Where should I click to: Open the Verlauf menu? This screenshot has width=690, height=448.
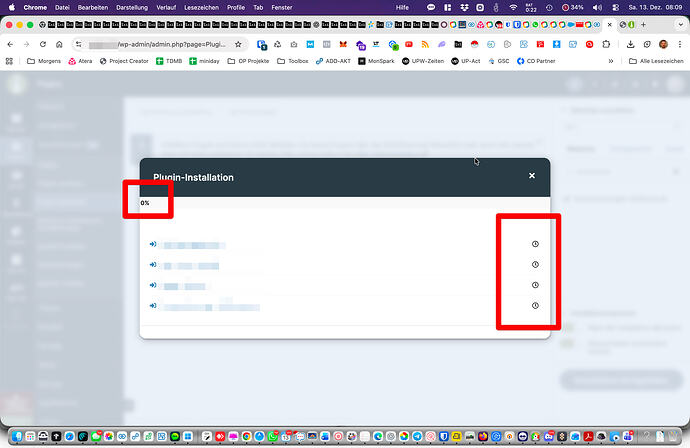tap(166, 7)
